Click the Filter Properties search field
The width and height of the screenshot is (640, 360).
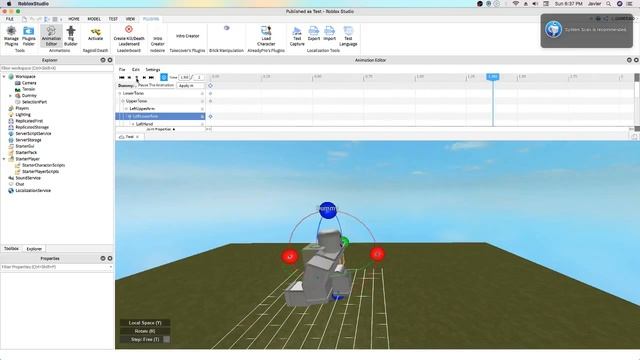[x=56, y=267]
